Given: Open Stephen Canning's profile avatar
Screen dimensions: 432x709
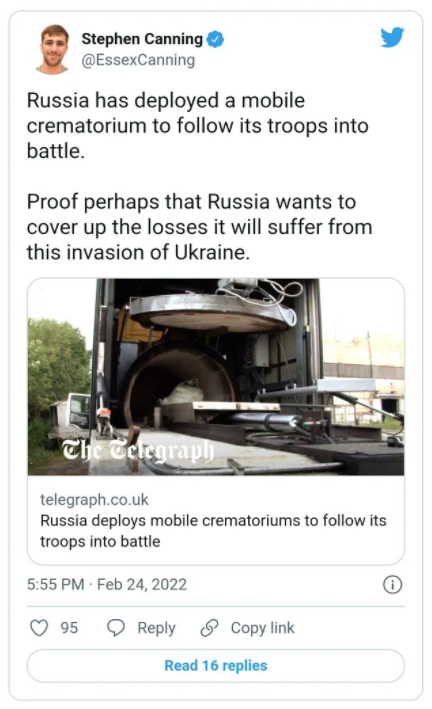Looking at the screenshot, I should (x=53, y=49).
